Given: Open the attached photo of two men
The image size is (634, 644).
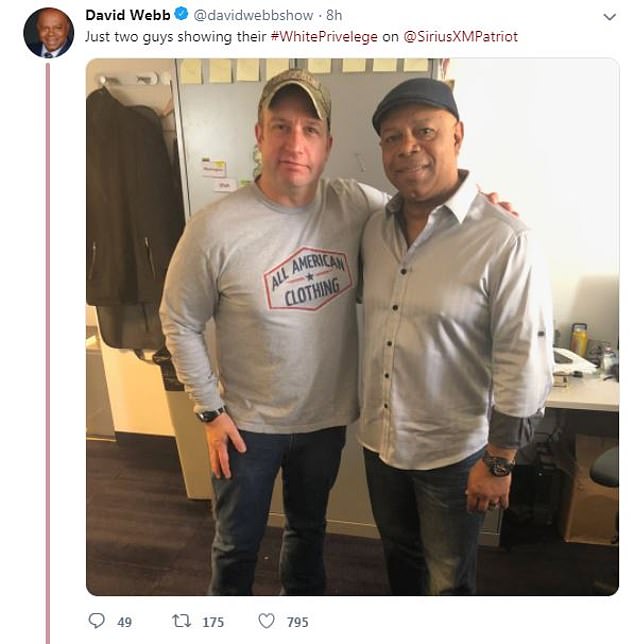Looking at the screenshot, I should 352,327.
